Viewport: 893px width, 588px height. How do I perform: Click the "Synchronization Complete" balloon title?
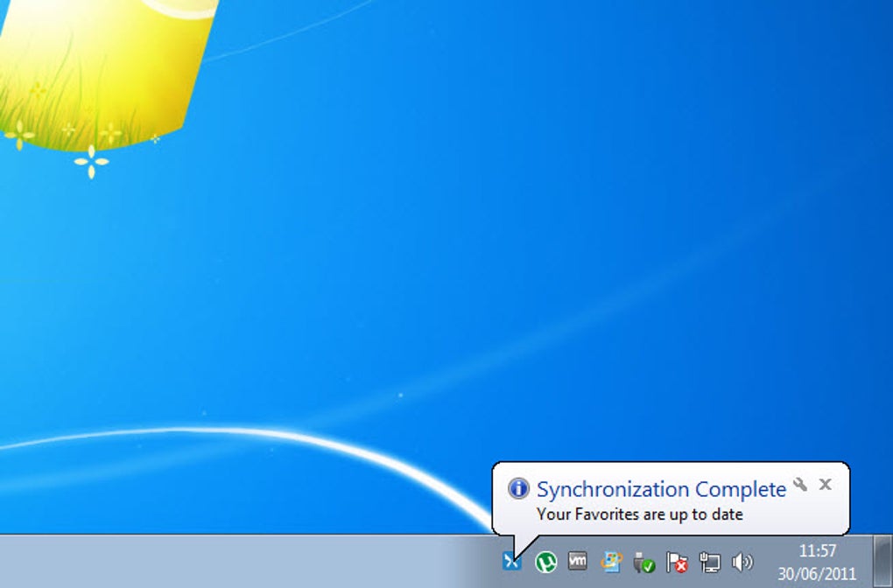tap(661, 489)
